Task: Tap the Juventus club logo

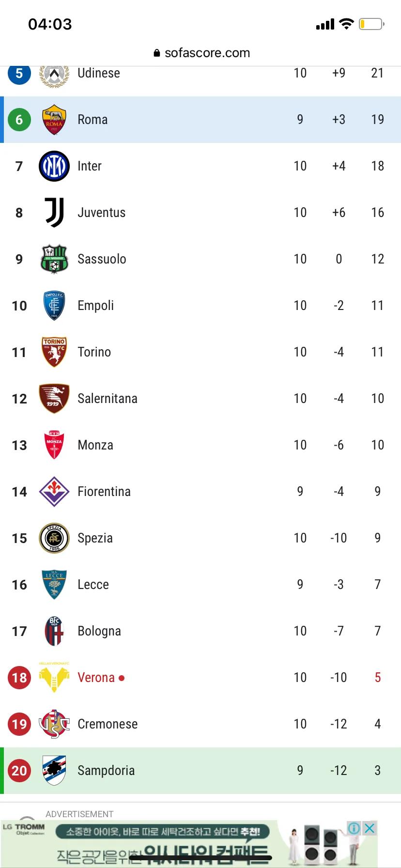Action: click(x=54, y=213)
